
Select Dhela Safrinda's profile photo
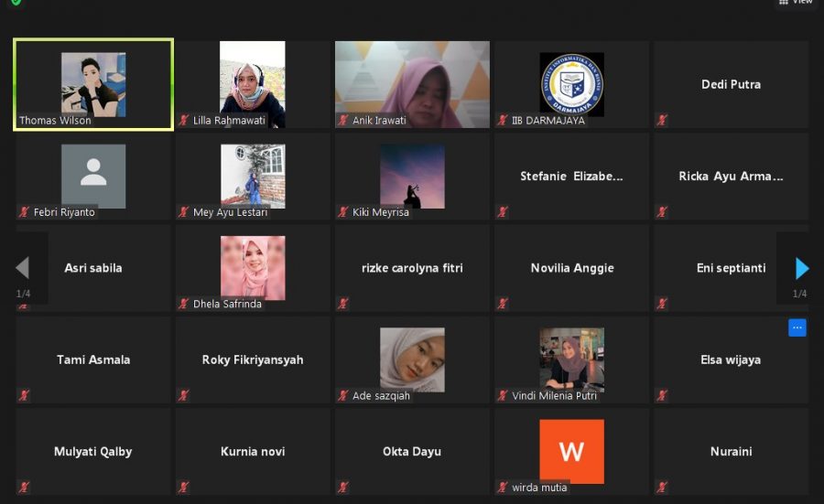pyautogui.click(x=253, y=268)
